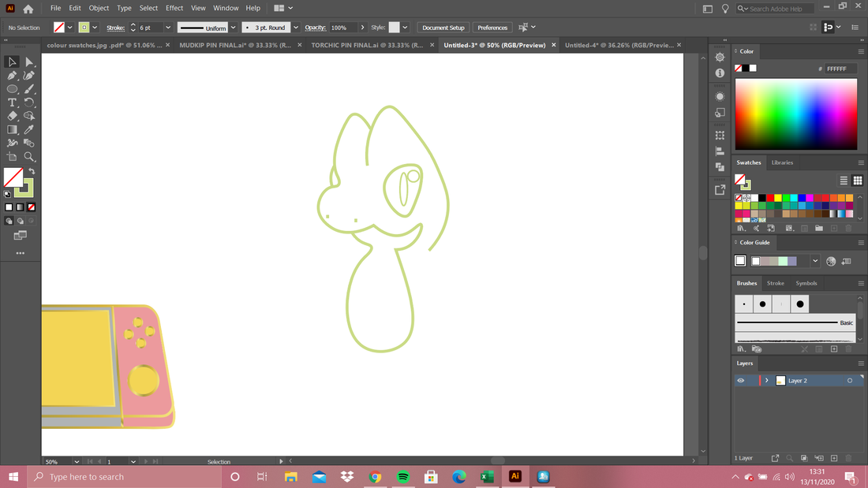868x488 pixels.
Task: Switch to the Libraries panel tab
Action: pos(782,162)
